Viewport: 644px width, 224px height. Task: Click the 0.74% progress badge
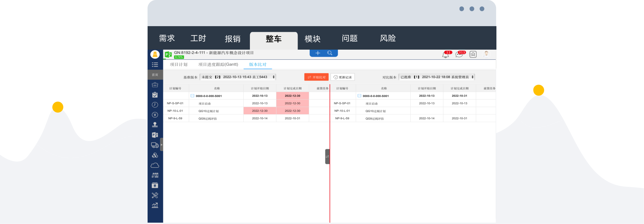[179, 57]
